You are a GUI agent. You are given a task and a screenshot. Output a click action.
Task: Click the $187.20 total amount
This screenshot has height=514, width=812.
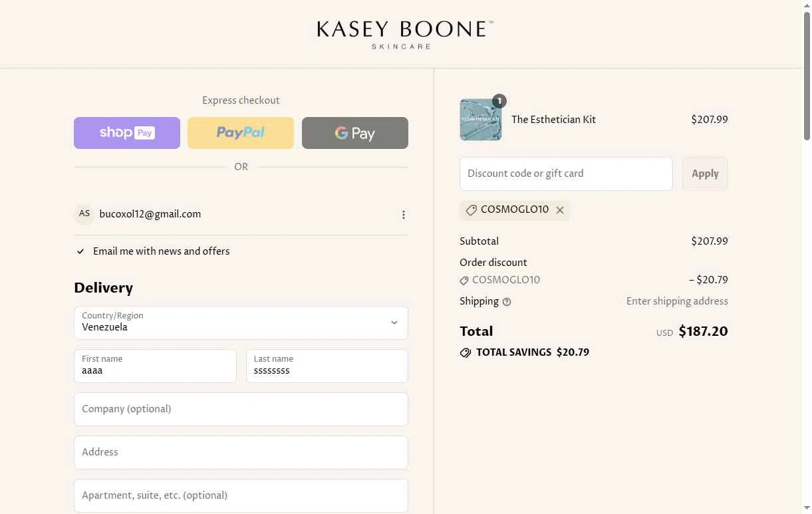[x=703, y=331]
